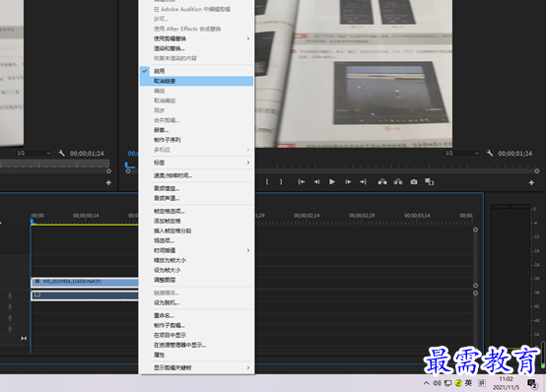Expand the 标签 submenu arrow
The height and width of the screenshot is (392, 546).
tap(248, 163)
